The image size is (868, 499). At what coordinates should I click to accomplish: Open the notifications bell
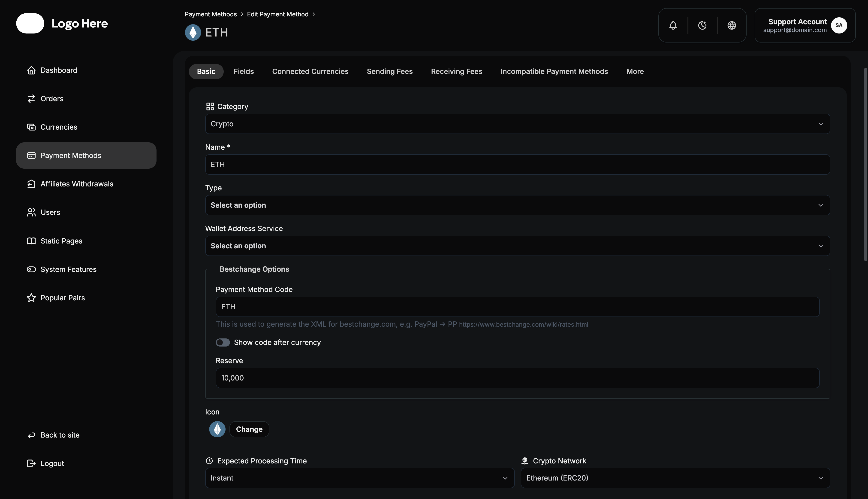point(672,25)
